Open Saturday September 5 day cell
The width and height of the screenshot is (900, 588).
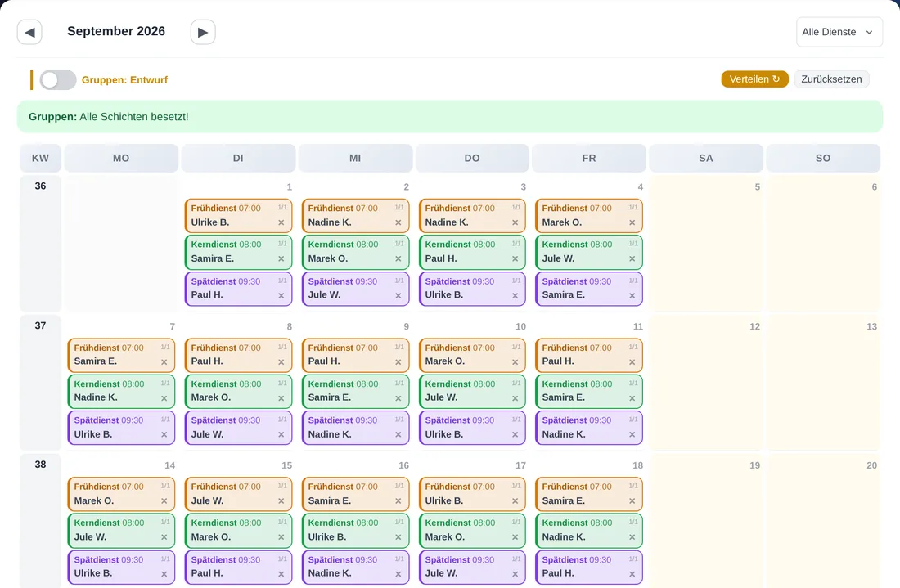[706, 244]
